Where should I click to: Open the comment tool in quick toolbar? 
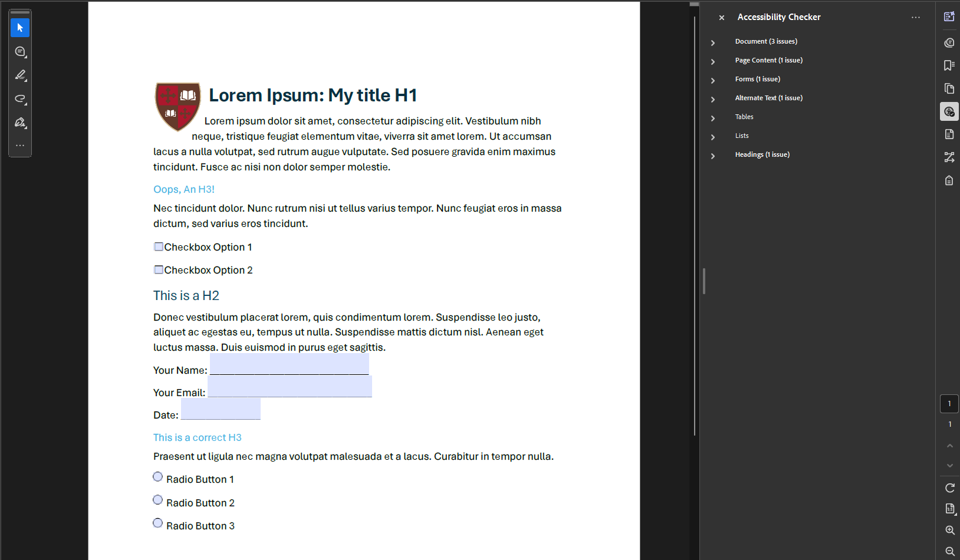[20, 52]
